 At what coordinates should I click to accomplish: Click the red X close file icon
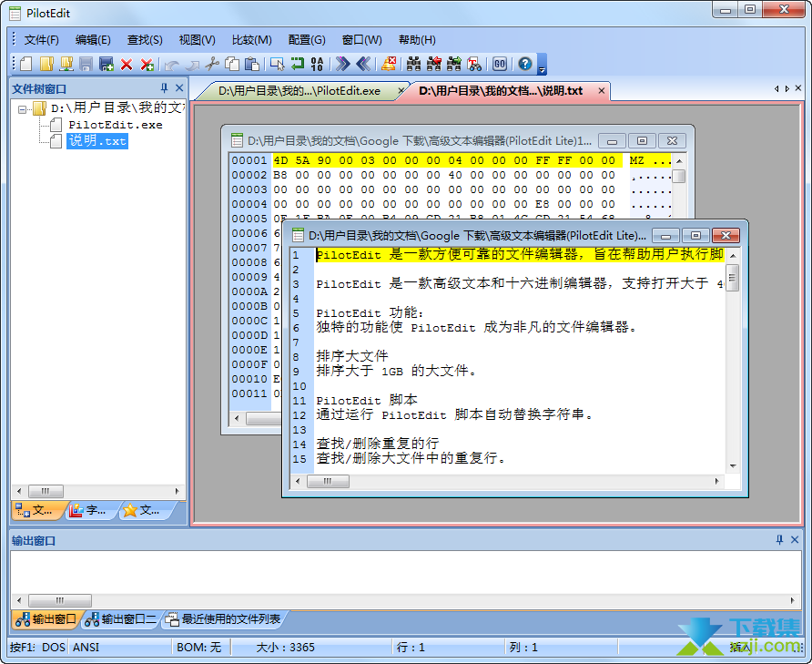pyautogui.click(x=127, y=65)
